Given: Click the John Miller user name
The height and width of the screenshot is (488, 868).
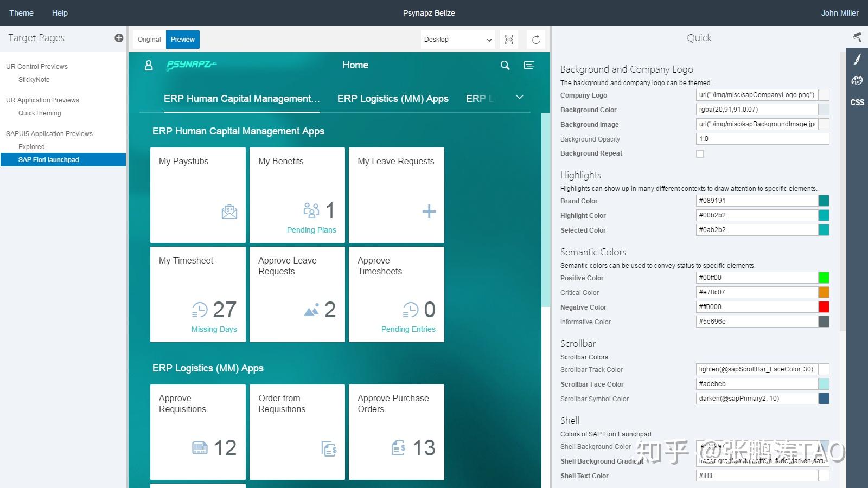Looking at the screenshot, I should [840, 13].
